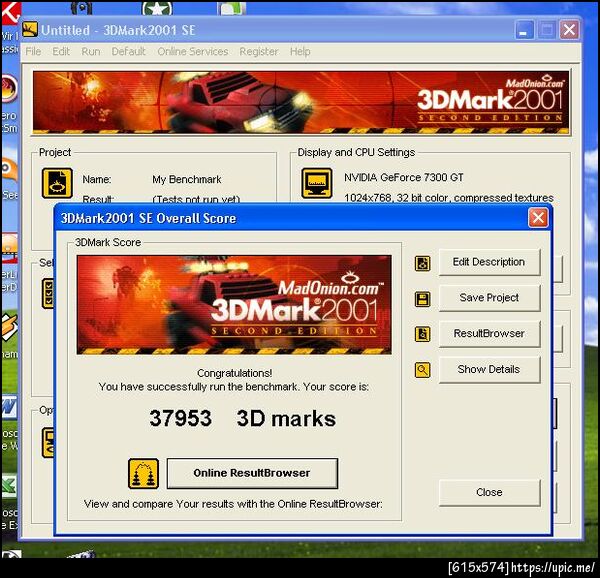Click the 3DMark2001 SE title bar icon
Image resolution: width=600 pixels, height=578 pixels.
pyautogui.click(x=30, y=29)
